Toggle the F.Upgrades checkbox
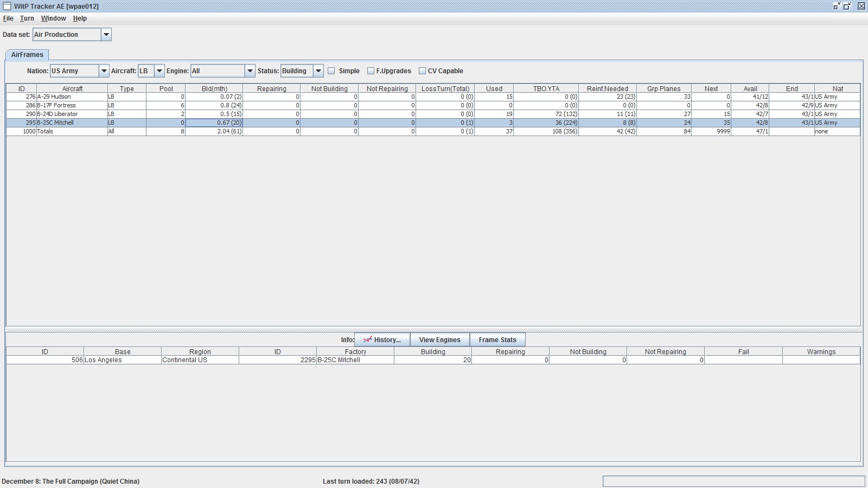 click(371, 71)
